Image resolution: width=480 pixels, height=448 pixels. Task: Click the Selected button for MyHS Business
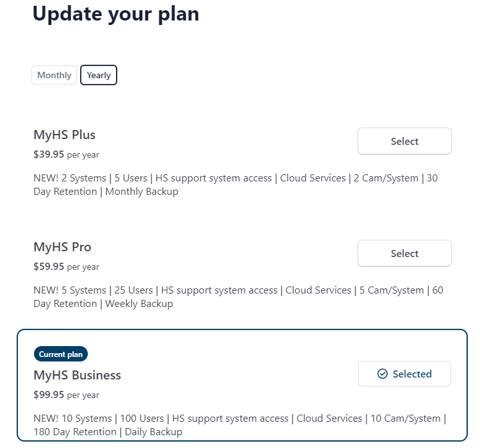pos(404,374)
